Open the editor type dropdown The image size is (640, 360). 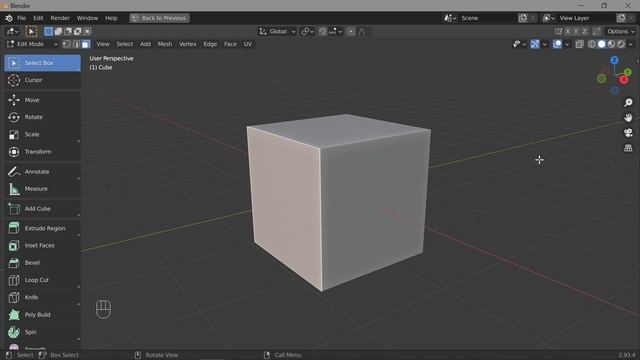coord(12,31)
